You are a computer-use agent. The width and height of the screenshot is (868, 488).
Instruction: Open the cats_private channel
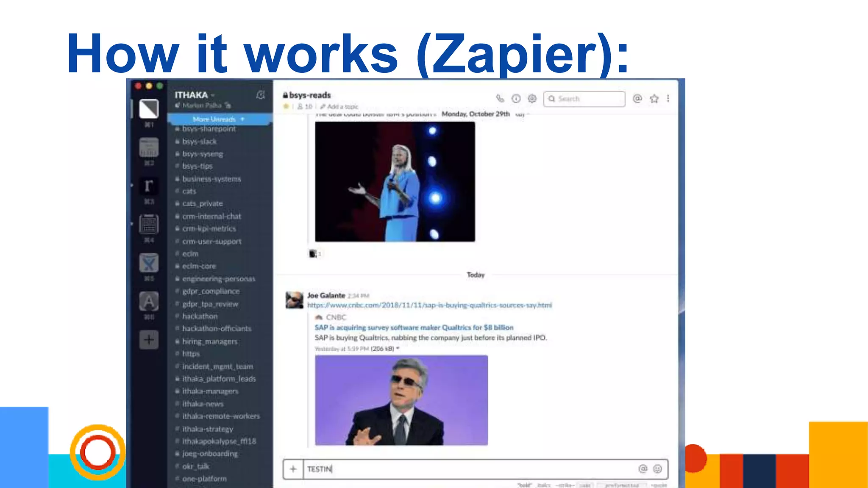click(x=202, y=203)
